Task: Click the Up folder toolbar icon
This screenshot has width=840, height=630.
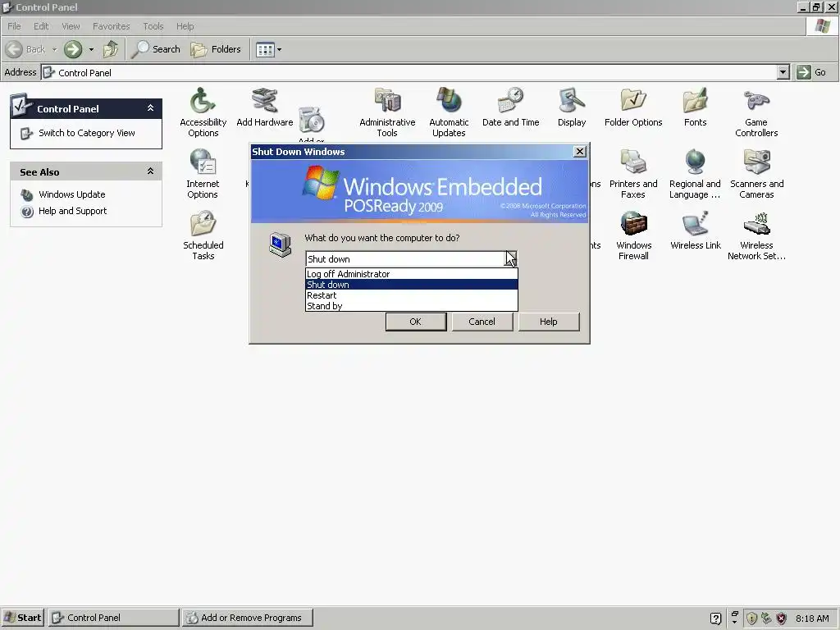Action: [111, 49]
